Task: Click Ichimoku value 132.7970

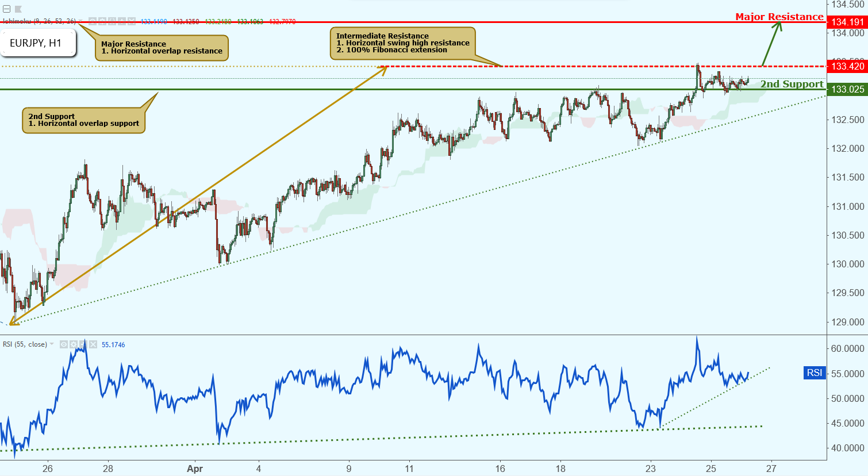Action: point(282,21)
